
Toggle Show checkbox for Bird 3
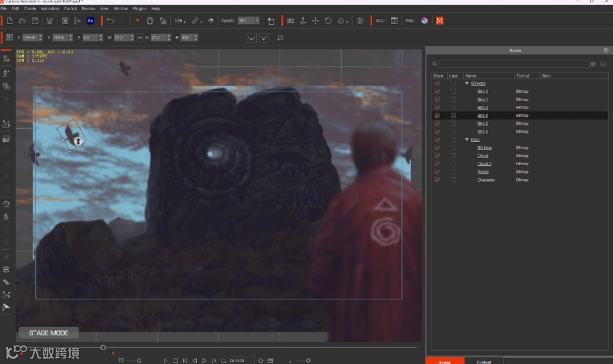click(x=437, y=92)
